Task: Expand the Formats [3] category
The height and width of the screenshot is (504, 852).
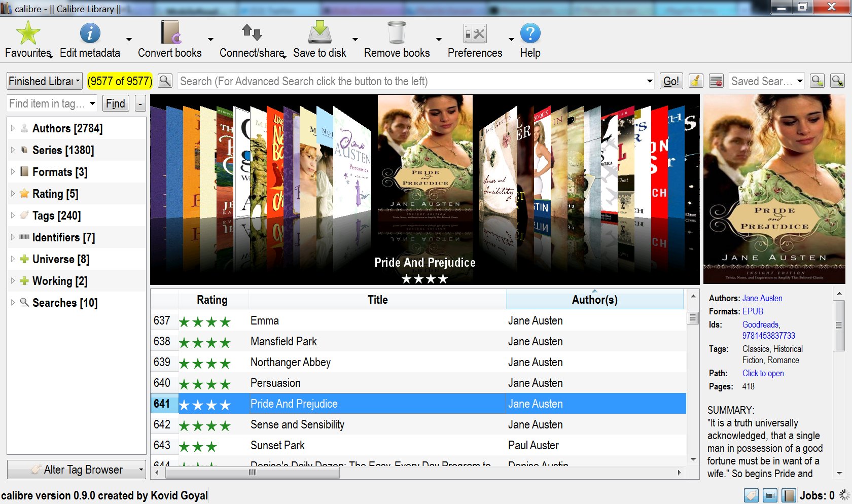Action: click(13, 172)
